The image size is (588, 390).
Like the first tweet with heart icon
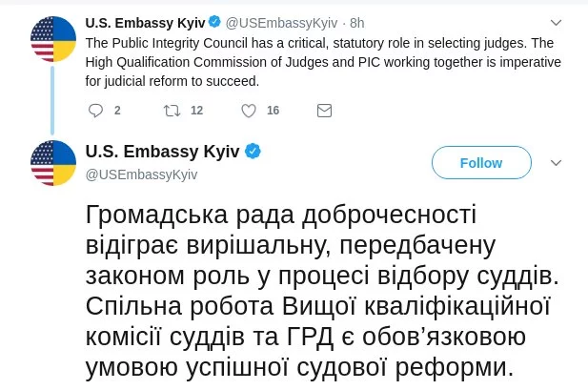click(249, 111)
